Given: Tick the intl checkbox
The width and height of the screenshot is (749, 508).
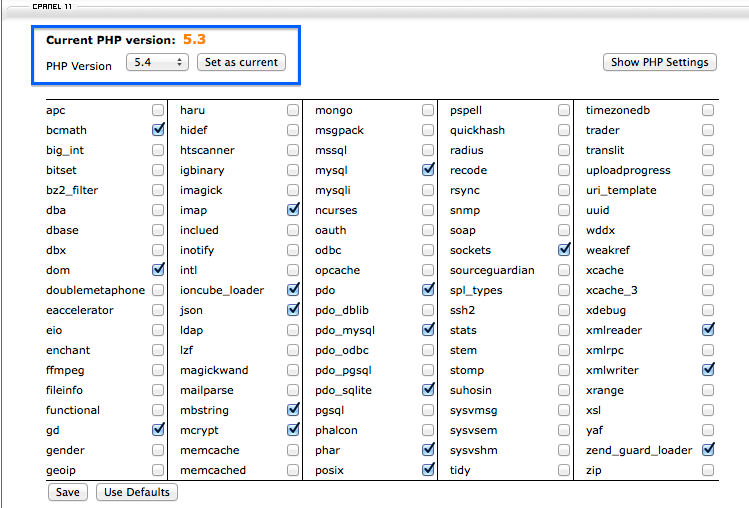Looking at the screenshot, I should [x=293, y=270].
